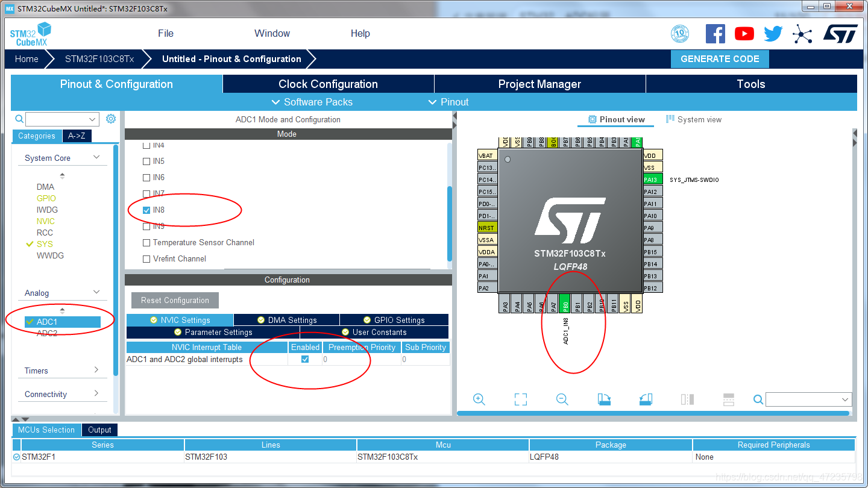Rotate the chip clockwise

pos(604,399)
